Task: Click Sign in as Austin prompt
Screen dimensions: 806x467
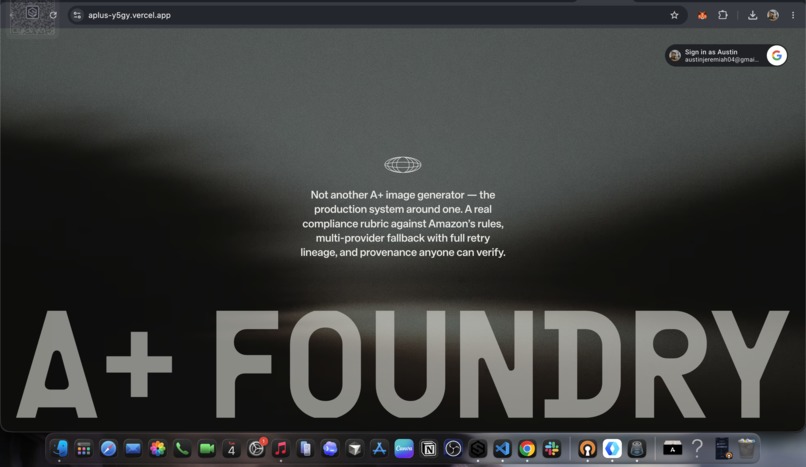Action: click(x=726, y=55)
